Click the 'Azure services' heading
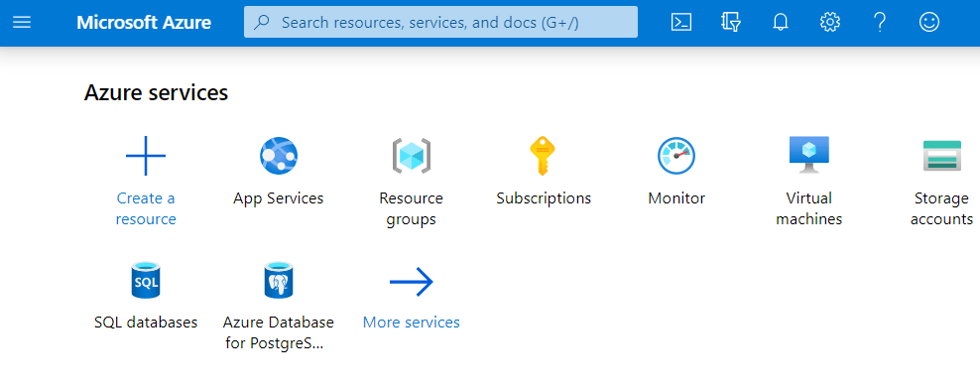 (x=157, y=93)
